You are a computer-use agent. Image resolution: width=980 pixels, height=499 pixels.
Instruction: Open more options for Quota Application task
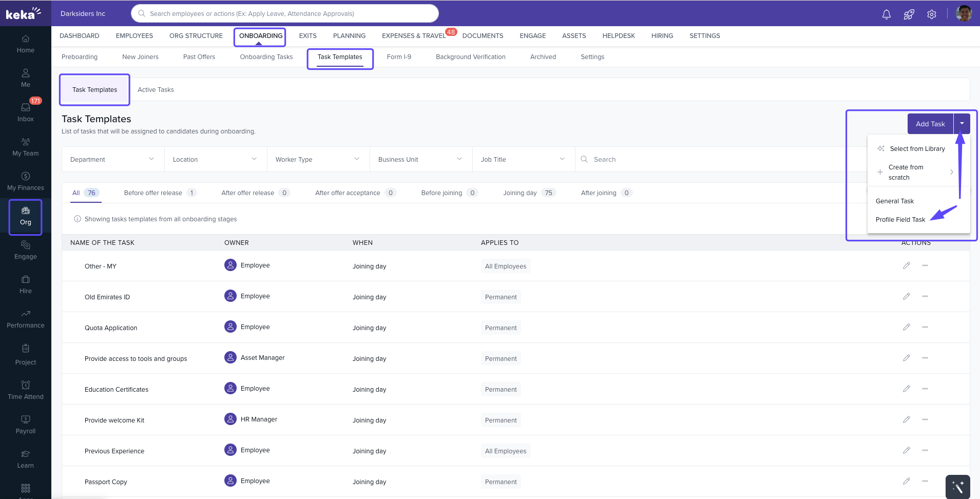click(925, 327)
